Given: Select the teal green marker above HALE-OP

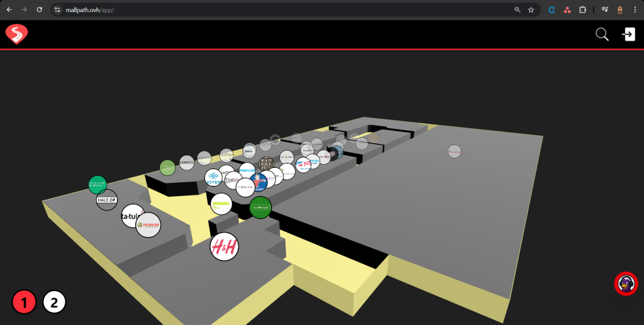Looking at the screenshot, I should pos(97,185).
